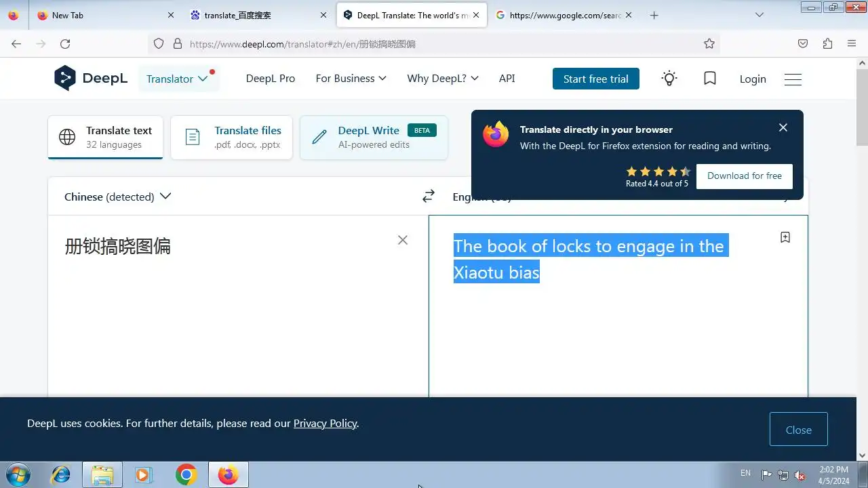Switch to the New Tab browser tab
Screen dimensions: 868x488
tap(104, 15)
